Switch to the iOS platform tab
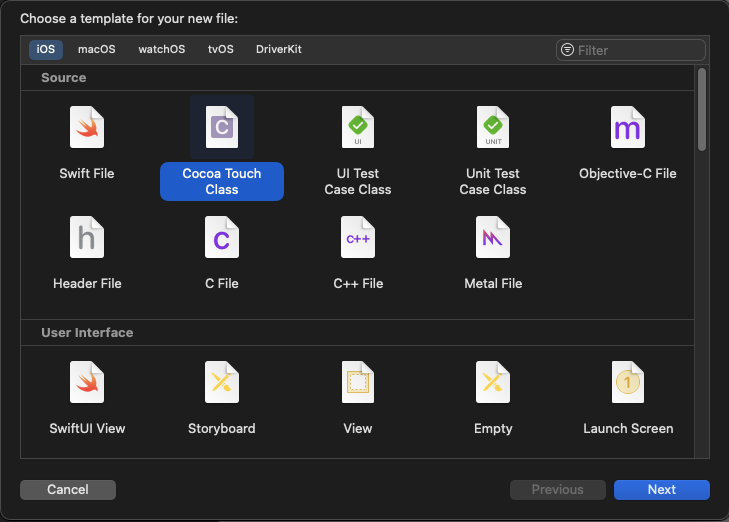729x522 pixels. tap(46, 49)
